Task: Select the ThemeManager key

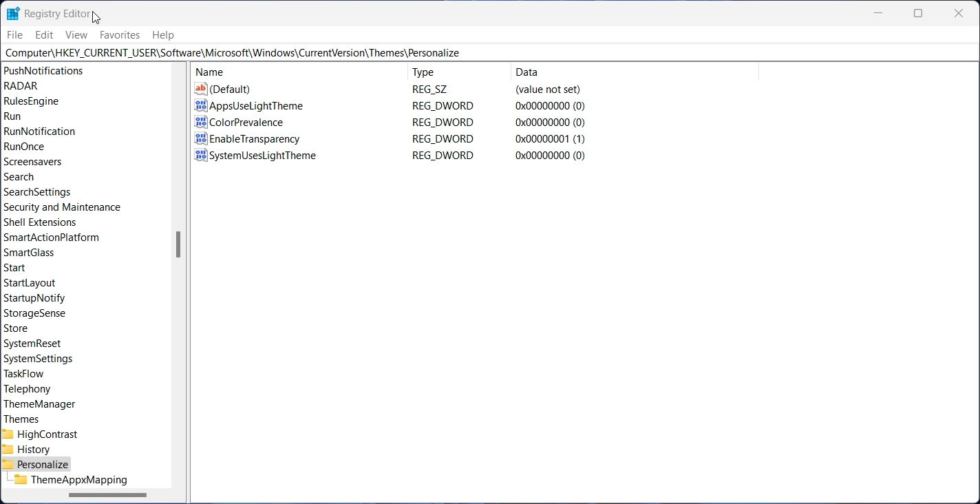Action: 39,404
